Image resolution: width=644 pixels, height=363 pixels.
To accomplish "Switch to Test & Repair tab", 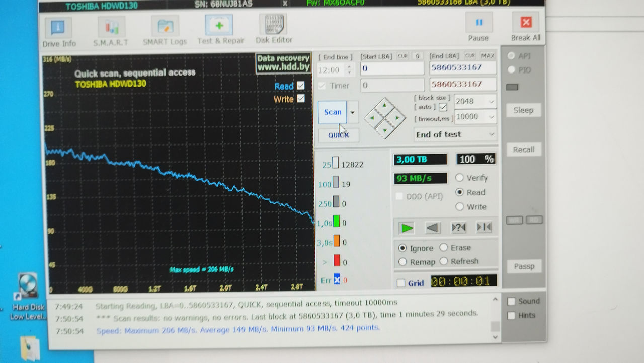I will coord(220,30).
